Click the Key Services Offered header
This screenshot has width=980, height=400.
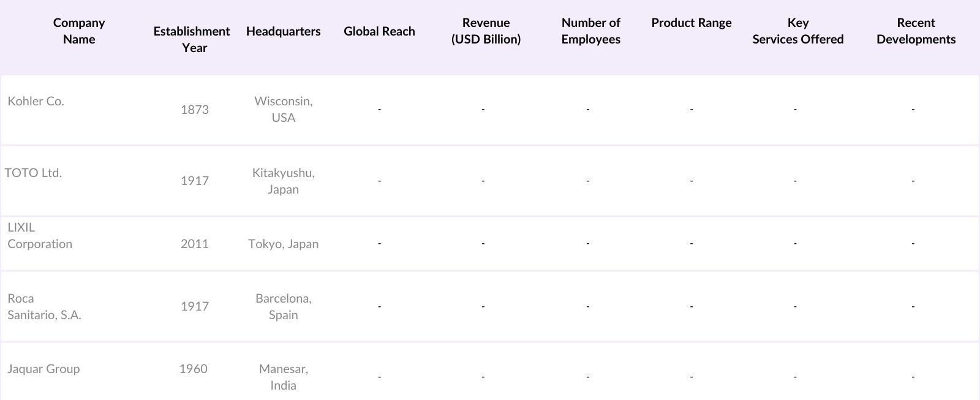click(x=797, y=31)
